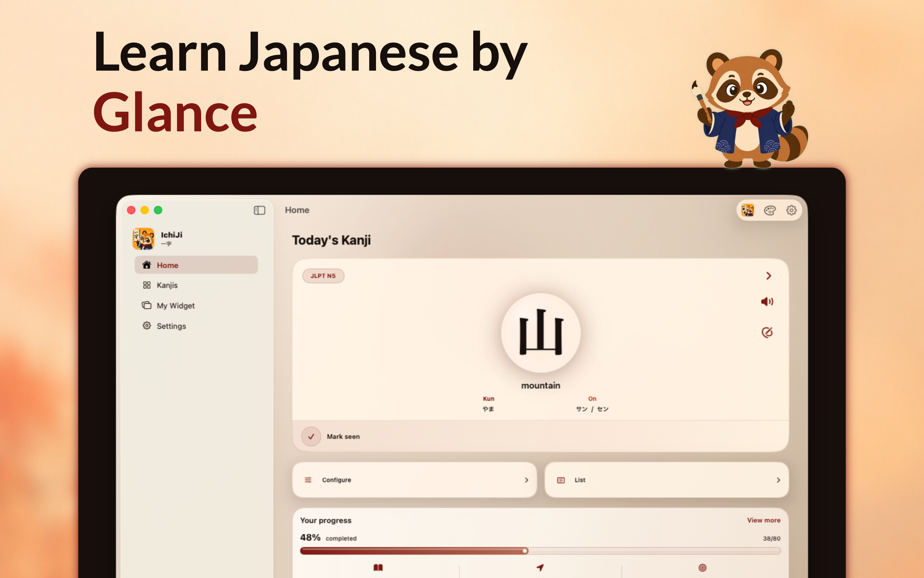Screen dimensions: 924x578
Task: Click the 48% completed text
Action: click(x=328, y=538)
